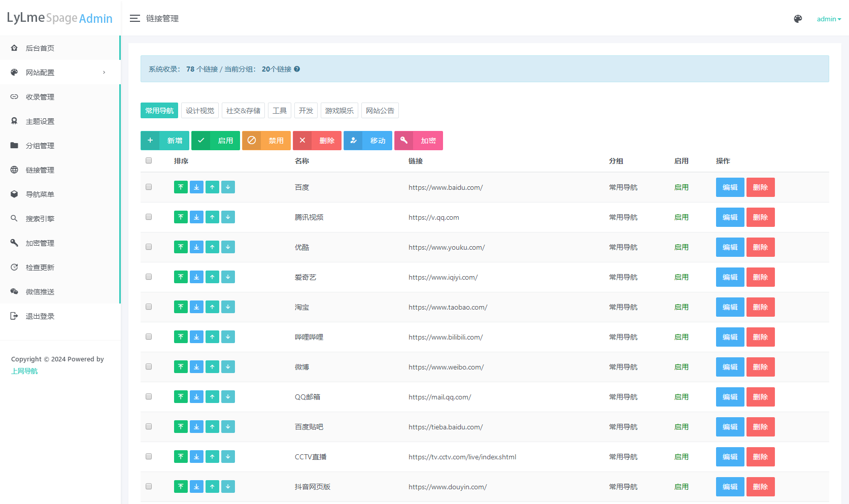Viewport: 849px width, 504px height.
Task: Move 优酷 row up one position
Action: [212, 247]
